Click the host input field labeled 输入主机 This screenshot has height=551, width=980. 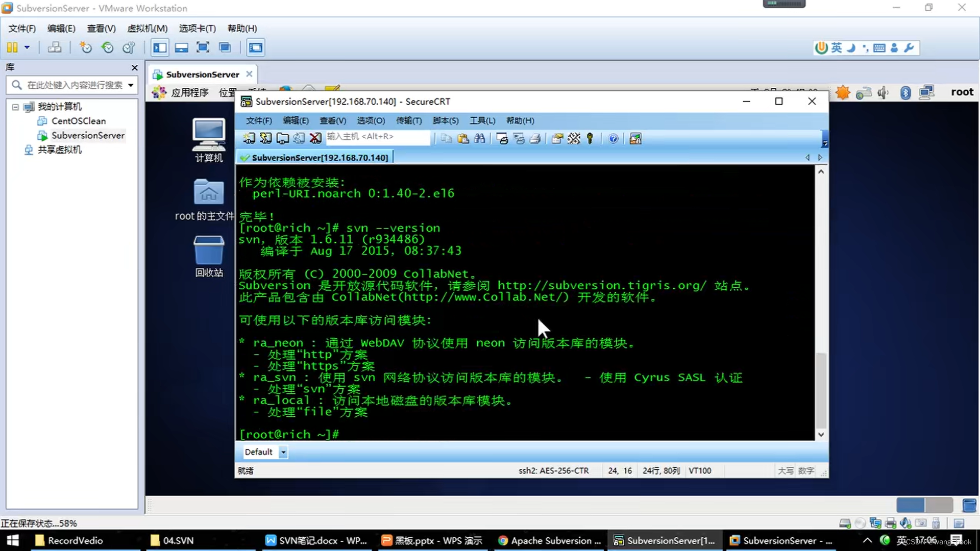click(378, 137)
